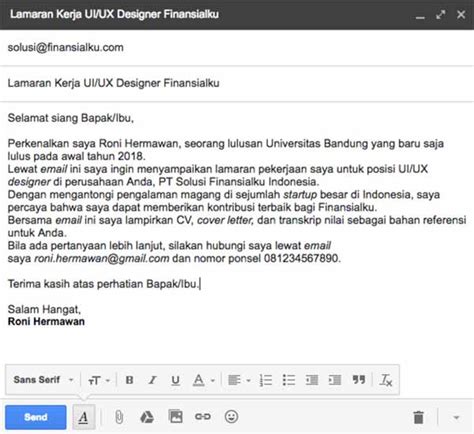Screen dimensions: 474x434
Task: Toggle Underline formatting
Action: (175, 380)
